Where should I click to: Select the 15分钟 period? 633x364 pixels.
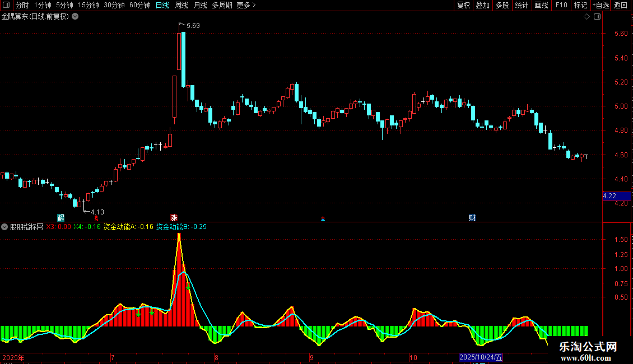click(89, 5)
